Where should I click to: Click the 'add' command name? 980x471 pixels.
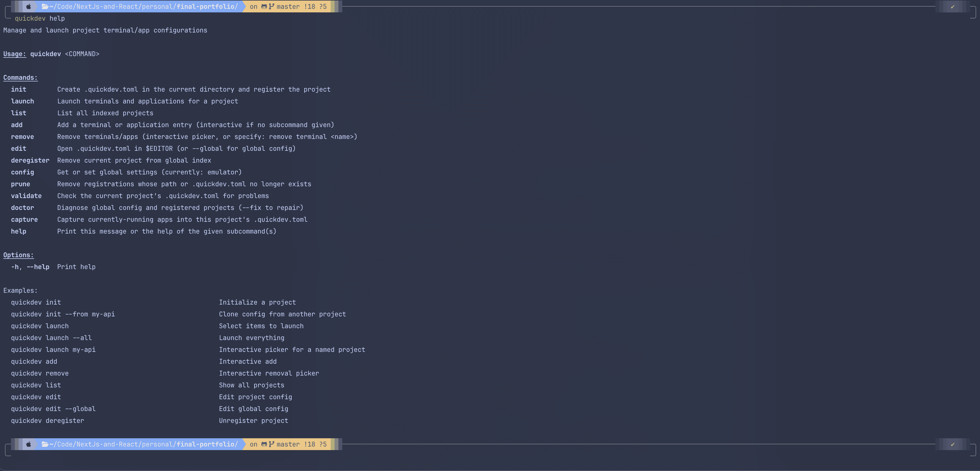17,125
